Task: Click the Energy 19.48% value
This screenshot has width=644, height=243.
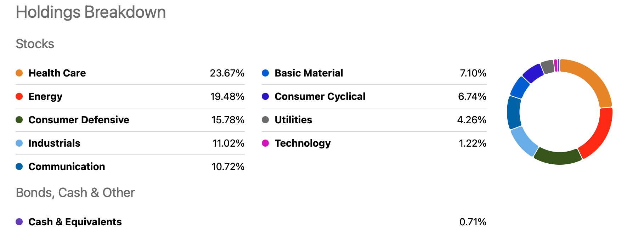Action: (227, 96)
